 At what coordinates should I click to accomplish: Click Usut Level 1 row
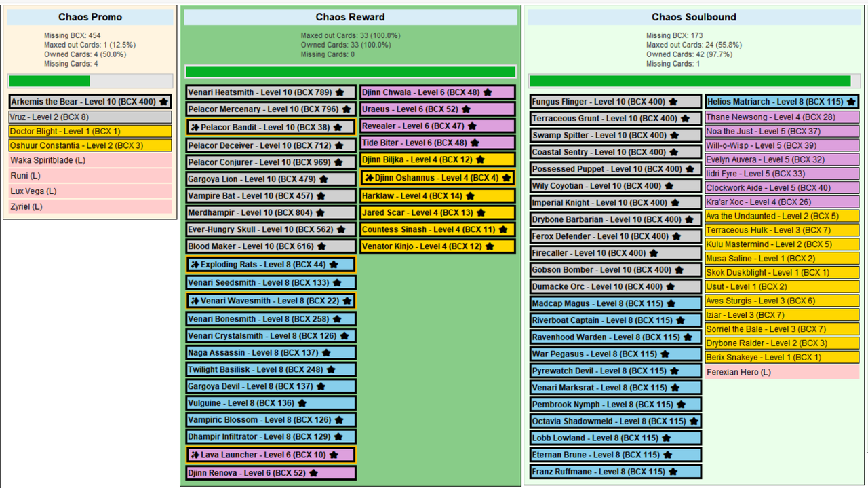782,287
